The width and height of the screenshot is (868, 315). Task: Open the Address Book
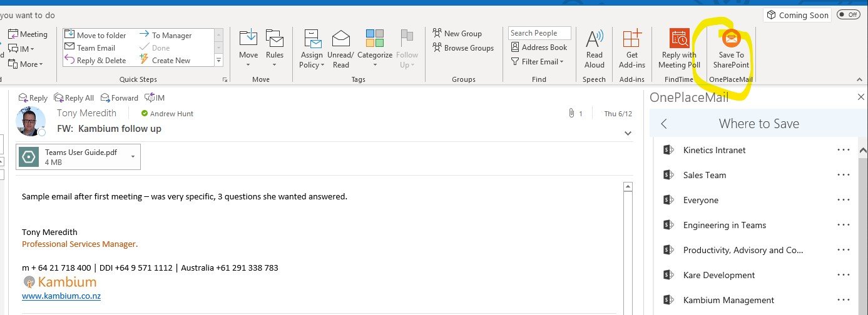point(539,47)
